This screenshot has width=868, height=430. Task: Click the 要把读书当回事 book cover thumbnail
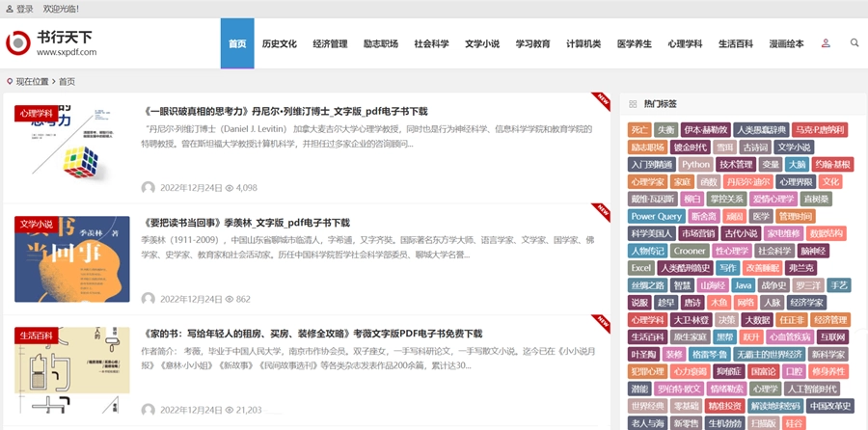(72, 259)
